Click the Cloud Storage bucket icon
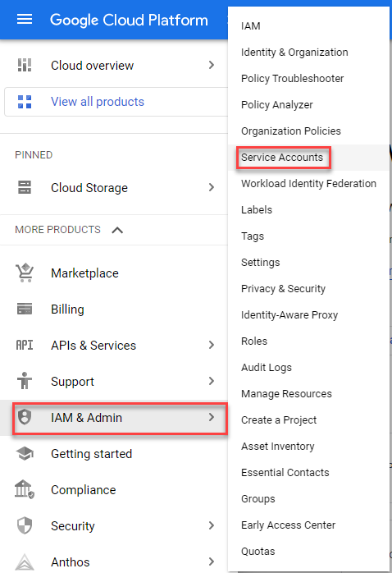 point(25,187)
